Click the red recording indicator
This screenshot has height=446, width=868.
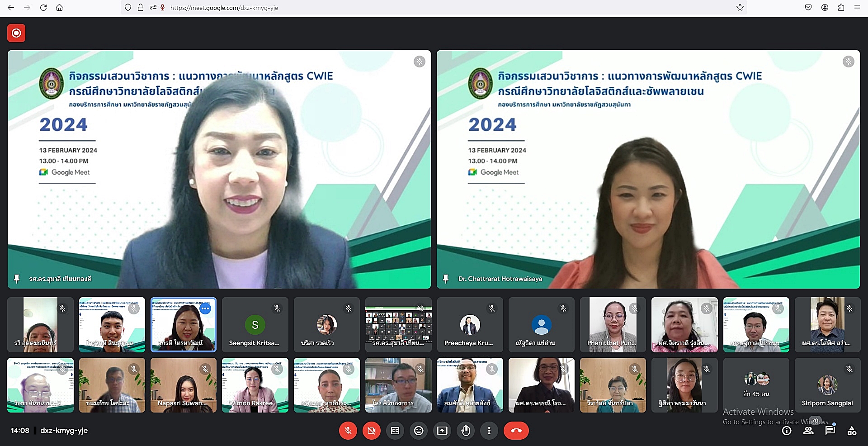(16, 33)
